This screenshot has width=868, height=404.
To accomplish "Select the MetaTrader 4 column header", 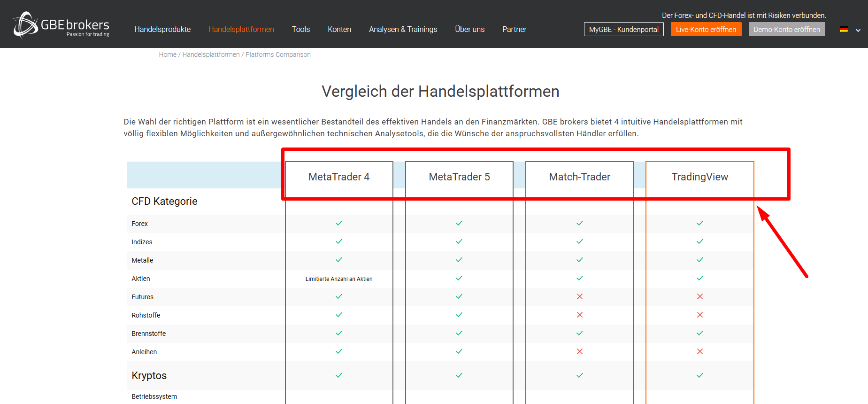I will click(x=339, y=177).
